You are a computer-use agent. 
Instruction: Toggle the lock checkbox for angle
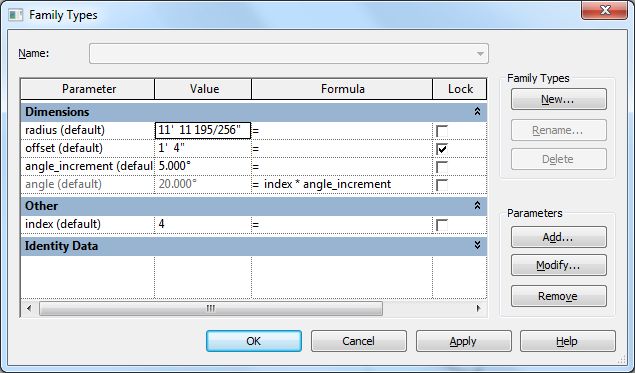point(442,185)
